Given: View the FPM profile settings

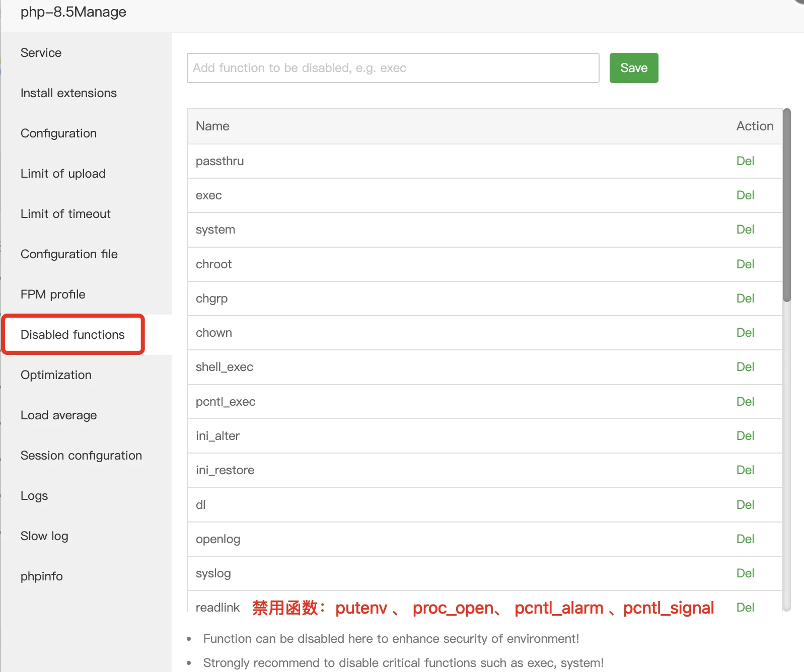Looking at the screenshot, I should [53, 294].
